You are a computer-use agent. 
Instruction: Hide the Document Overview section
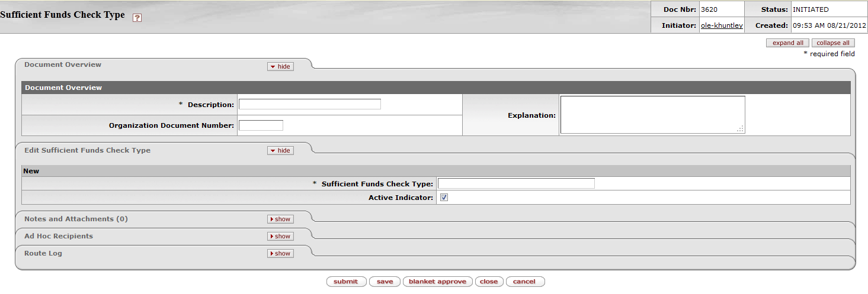(280, 67)
